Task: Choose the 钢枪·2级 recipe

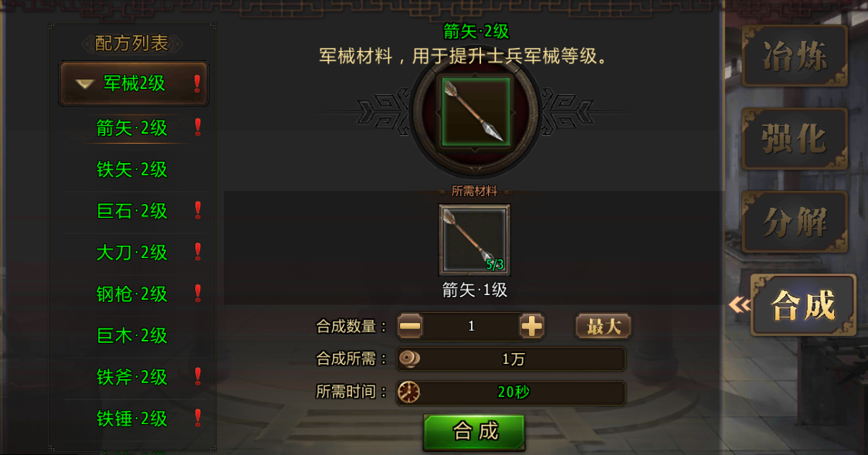Action: [132, 294]
